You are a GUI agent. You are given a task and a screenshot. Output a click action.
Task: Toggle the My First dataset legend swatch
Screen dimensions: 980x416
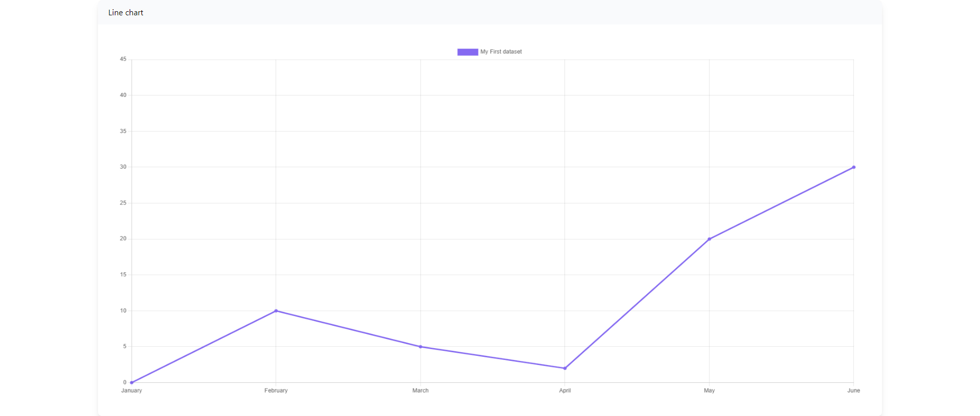[468, 52]
